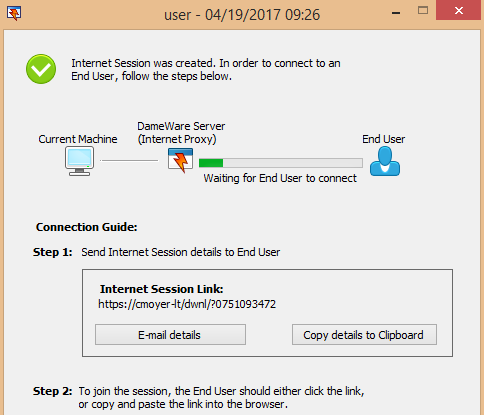Click the DameWare Server lightning bolt icon
The height and width of the screenshot is (415, 484).
(x=180, y=160)
